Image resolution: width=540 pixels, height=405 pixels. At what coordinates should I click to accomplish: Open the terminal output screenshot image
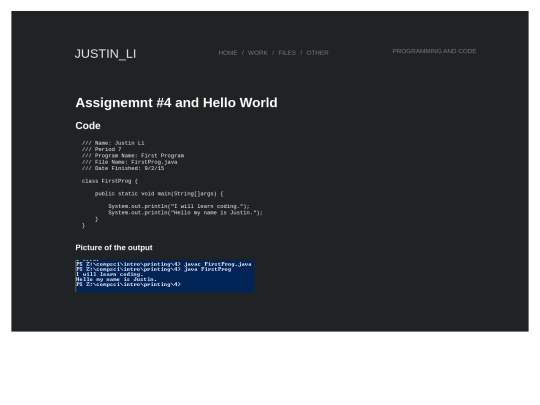pyautogui.click(x=165, y=276)
